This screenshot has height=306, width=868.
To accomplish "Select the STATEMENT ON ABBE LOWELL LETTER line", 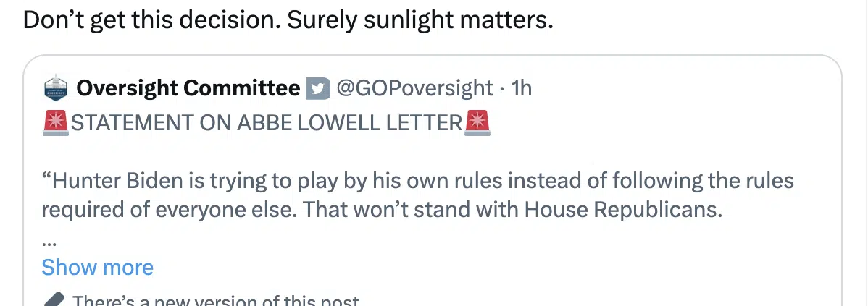I will pos(267,123).
